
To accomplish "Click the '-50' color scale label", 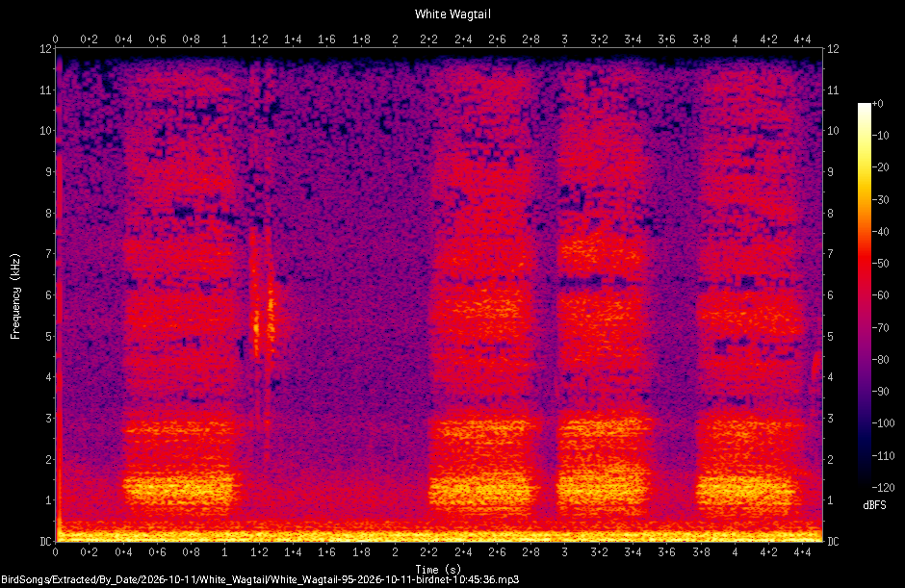I will [x=880, y=263].
